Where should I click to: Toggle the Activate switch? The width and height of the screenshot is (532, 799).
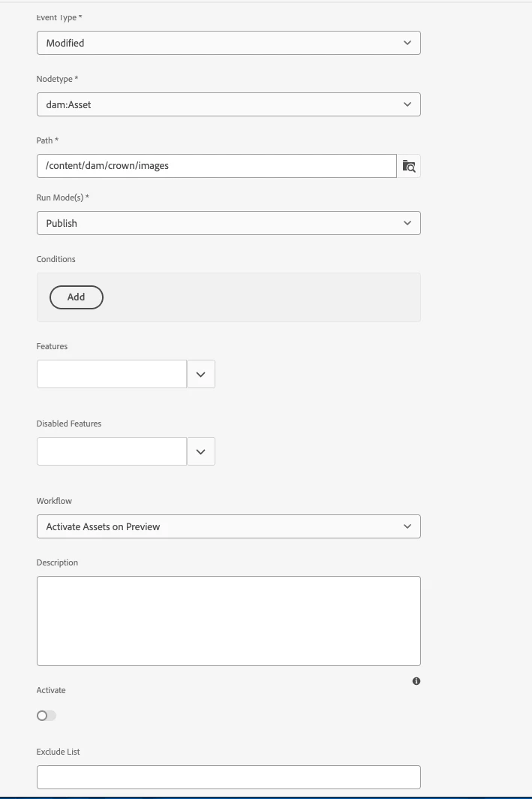[47, 716]
